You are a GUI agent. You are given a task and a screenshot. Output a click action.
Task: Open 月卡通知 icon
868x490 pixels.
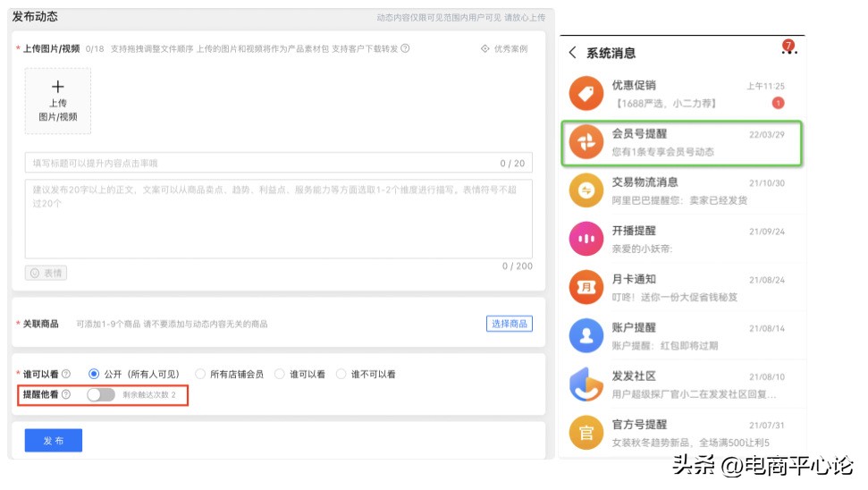click(x=586, y=287)
